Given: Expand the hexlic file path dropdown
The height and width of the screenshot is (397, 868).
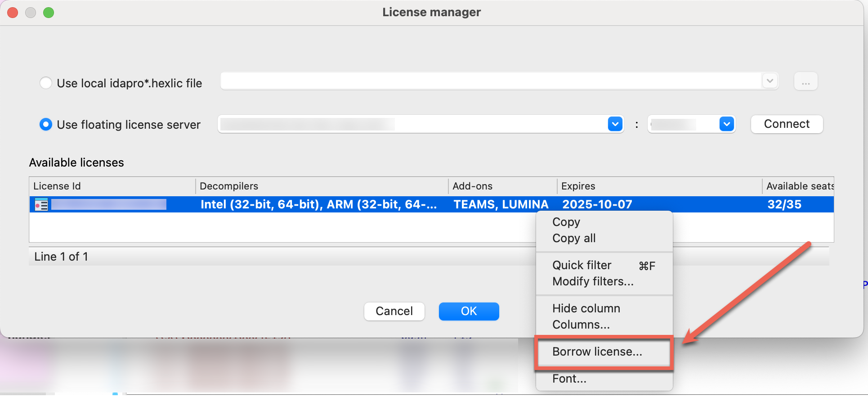Looking at the screenshot, I should (770, 81).
